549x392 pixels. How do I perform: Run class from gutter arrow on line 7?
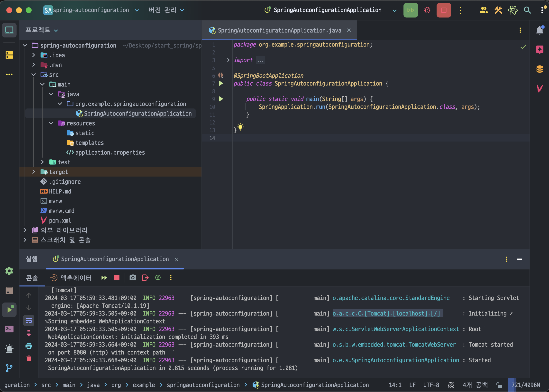pos(221,83)
